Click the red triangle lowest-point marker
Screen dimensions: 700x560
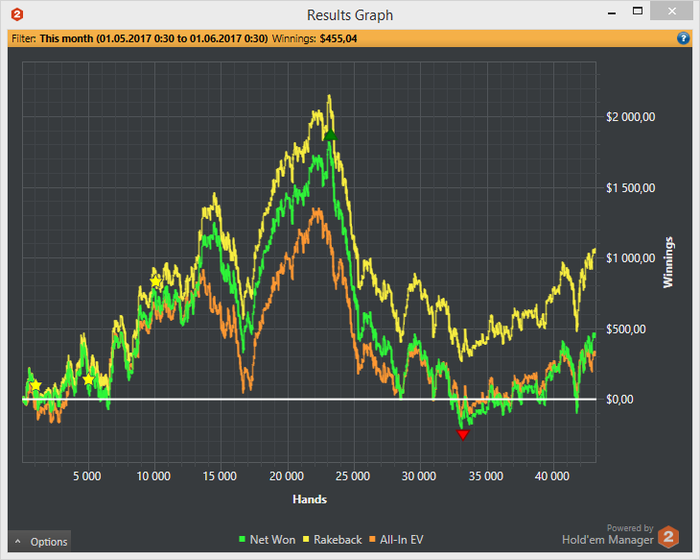tap(462, 434)
